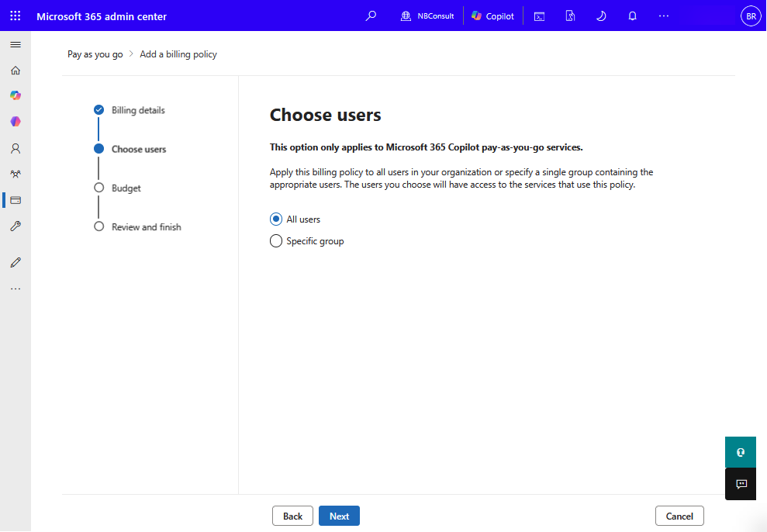Open the BR account profile avatar
767x532 pixels.
click(x=751, y=16)
